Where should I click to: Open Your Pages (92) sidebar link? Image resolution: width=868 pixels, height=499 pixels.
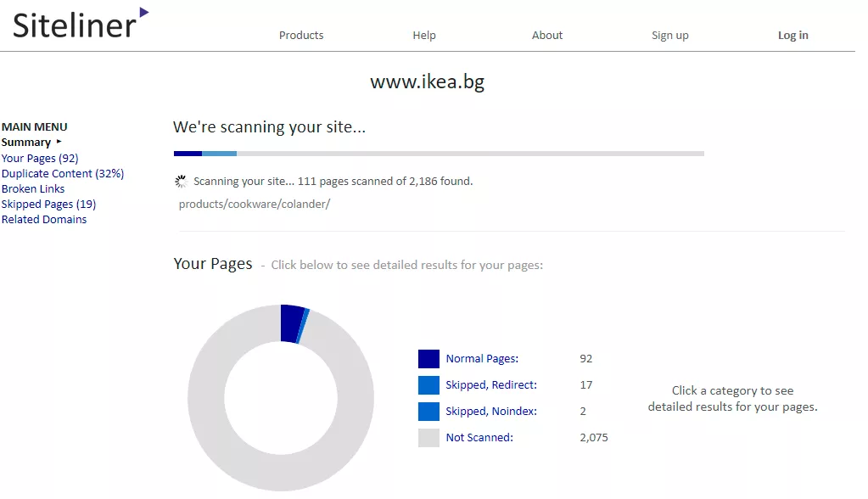[x=40, y=158]
